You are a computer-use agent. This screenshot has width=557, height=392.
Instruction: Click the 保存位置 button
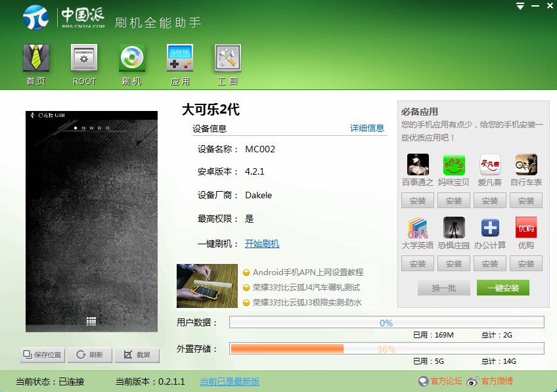click(43, 355)
